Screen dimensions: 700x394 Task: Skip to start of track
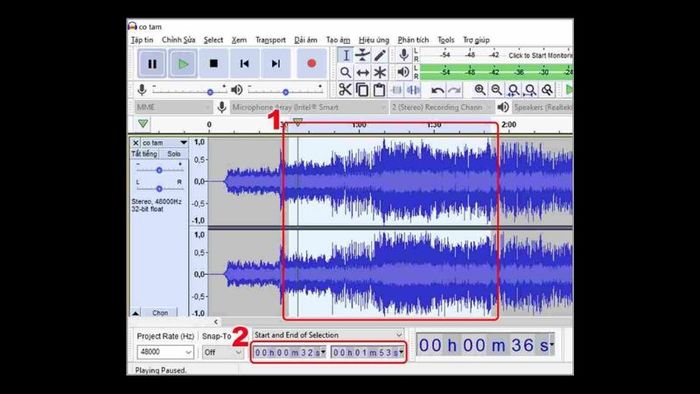244,64
